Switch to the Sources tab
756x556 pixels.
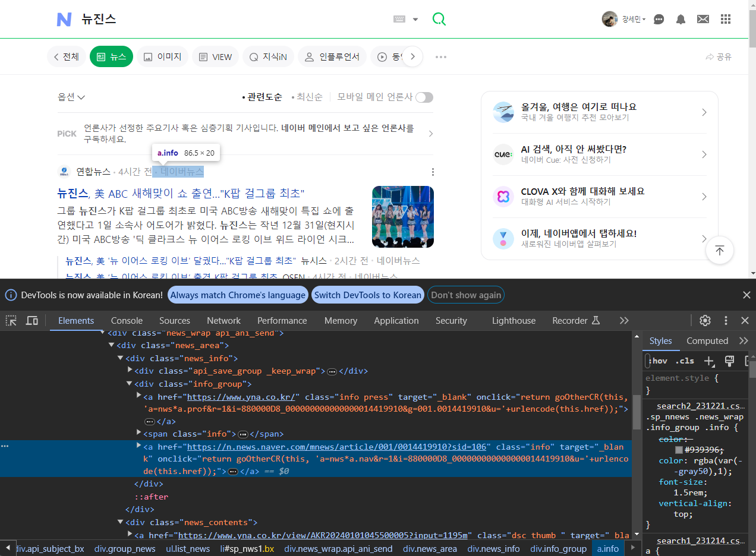coord(175,321)
